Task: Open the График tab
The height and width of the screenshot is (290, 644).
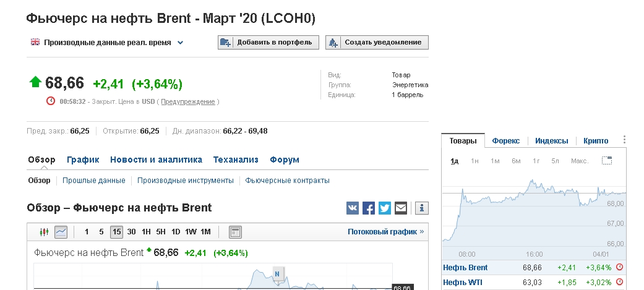Action: 83,160
